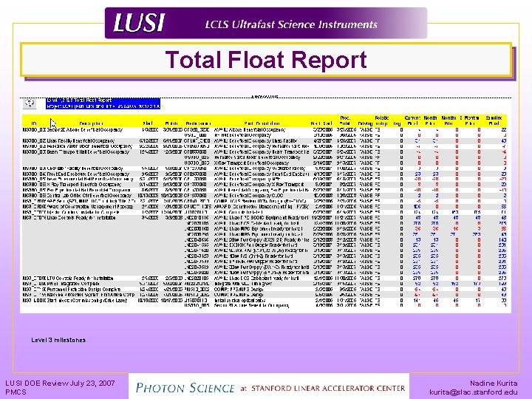Click the "Nadine Kurita" author name
Screen dimensions: 532x399
point(494,383)
